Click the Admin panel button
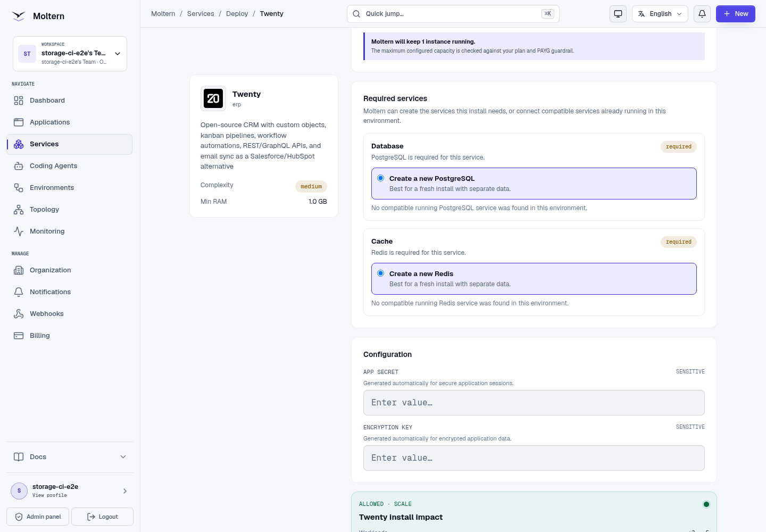 point(38,517)
